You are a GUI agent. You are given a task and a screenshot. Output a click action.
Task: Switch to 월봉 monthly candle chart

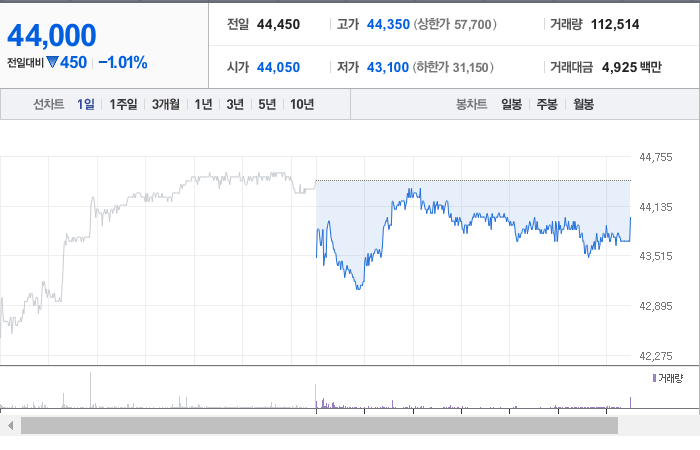pos(583,104)
